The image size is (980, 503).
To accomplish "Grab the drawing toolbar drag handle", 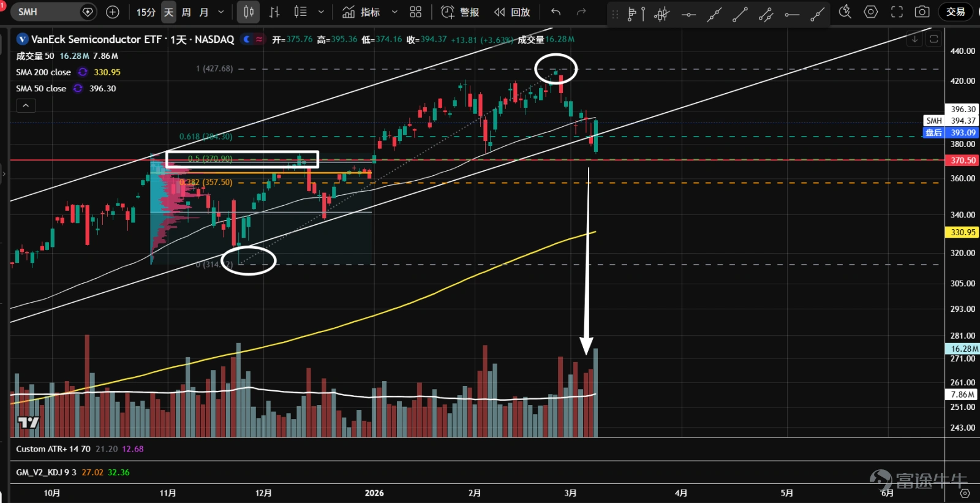I will coord(616,13).
